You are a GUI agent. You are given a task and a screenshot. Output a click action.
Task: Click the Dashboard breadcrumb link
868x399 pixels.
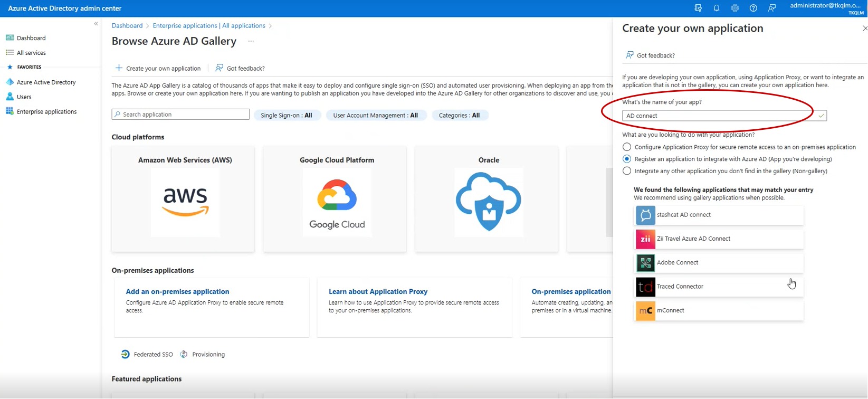127,26
